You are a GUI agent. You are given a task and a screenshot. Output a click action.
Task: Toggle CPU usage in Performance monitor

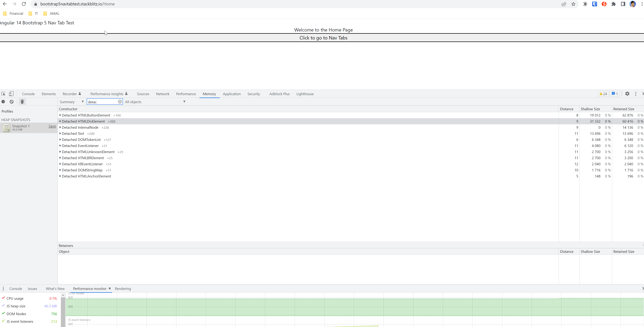coord(3,298)
